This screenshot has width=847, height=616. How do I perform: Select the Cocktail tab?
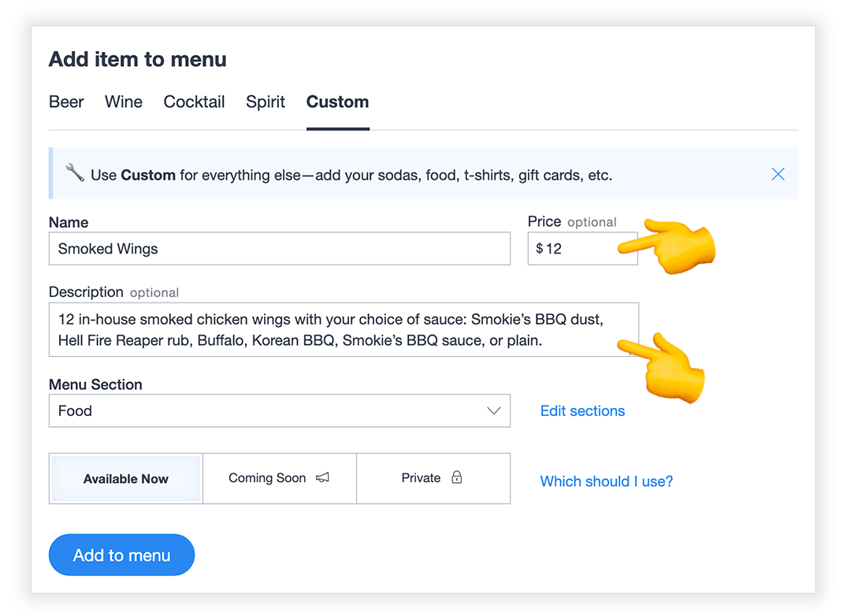coord(194,102)
